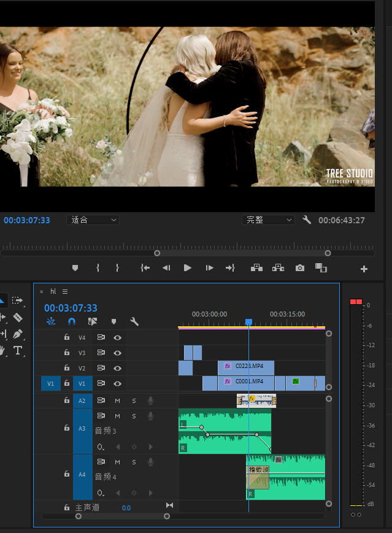Screen dimensions: 392x533
Task: Toggle sync lock for V4
Action: coord(101,337)
